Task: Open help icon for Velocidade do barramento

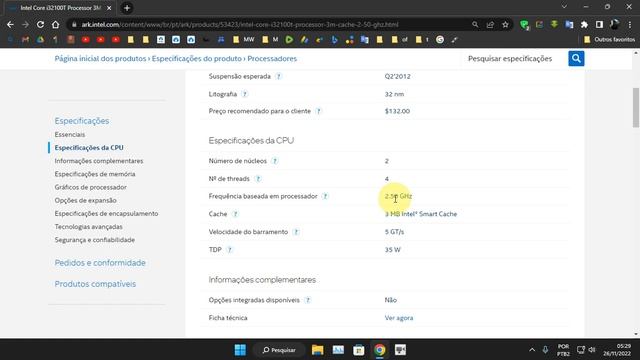Action: [x=296, y=232]
